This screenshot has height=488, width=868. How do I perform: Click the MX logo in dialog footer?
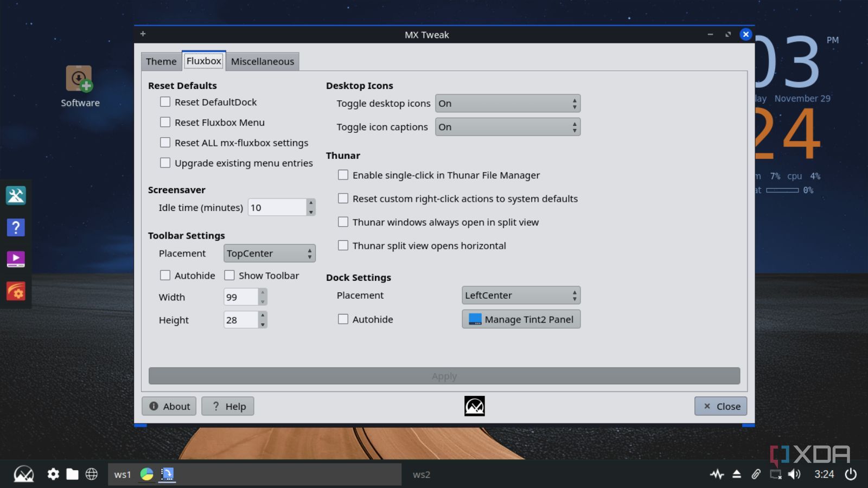coord(474,406)
